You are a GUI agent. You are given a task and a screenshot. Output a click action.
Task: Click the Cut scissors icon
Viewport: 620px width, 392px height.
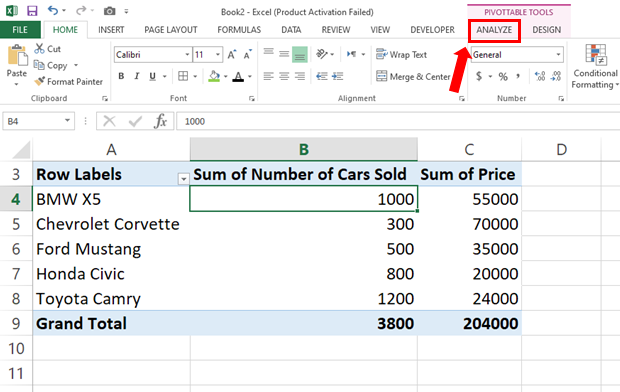[x=40, y=49]
